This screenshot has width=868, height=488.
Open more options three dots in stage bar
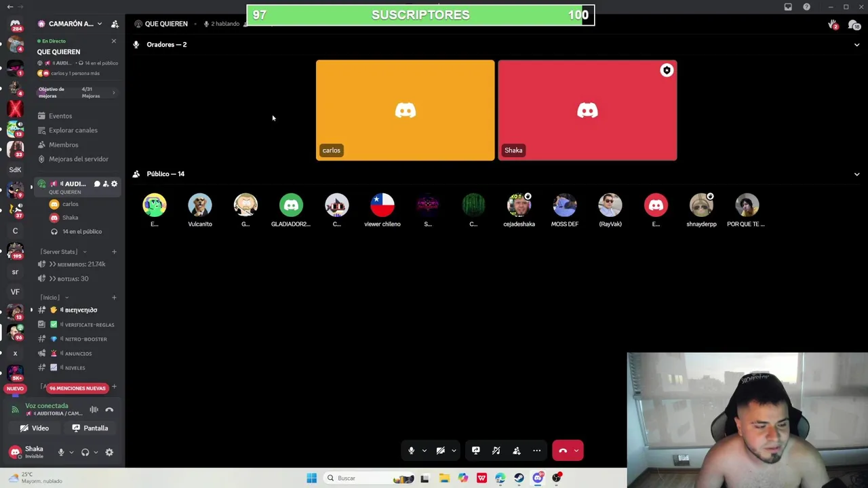click(537, 451)
